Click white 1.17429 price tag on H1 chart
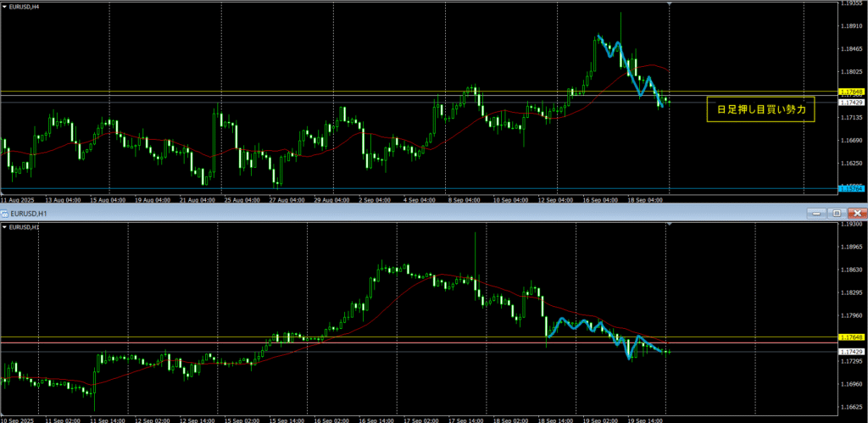This screenshot has height=423, width=868. coord(850,351)
